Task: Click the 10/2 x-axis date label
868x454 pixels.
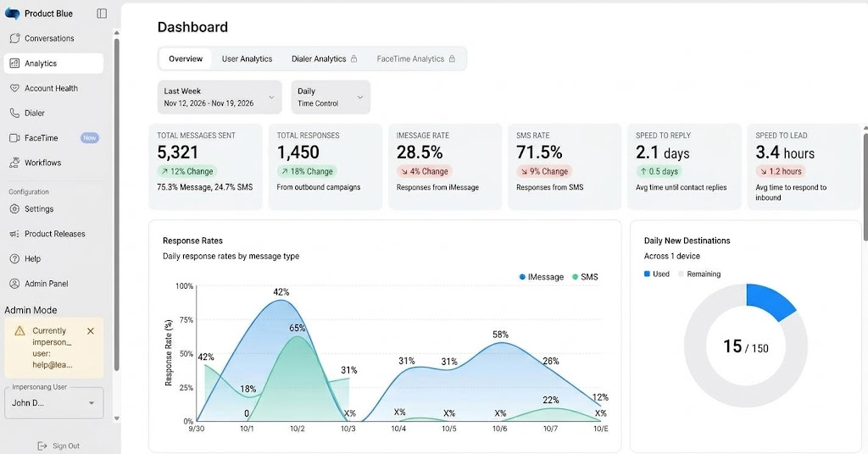Action: (x=298, y=429)
